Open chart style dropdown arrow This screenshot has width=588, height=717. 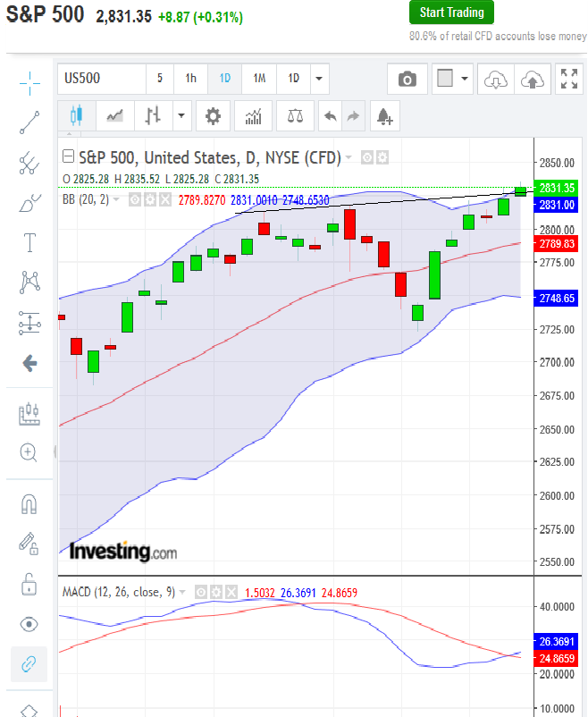coord(181,115)
